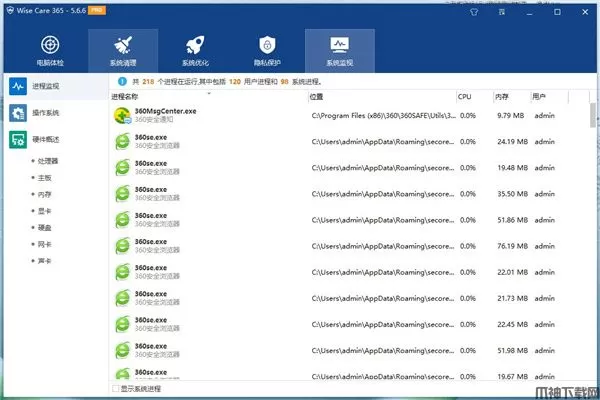This screenshot has width=600, height=400.
Task: Open the 电脑体检 PC checkup tab
Action: tap(50, 51)
